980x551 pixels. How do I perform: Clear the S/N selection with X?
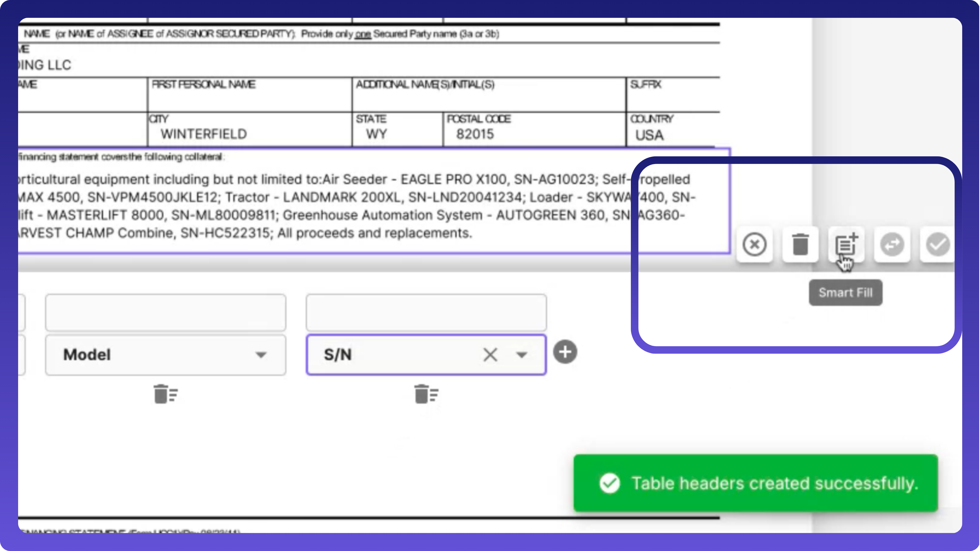click(x=490, y=355)
